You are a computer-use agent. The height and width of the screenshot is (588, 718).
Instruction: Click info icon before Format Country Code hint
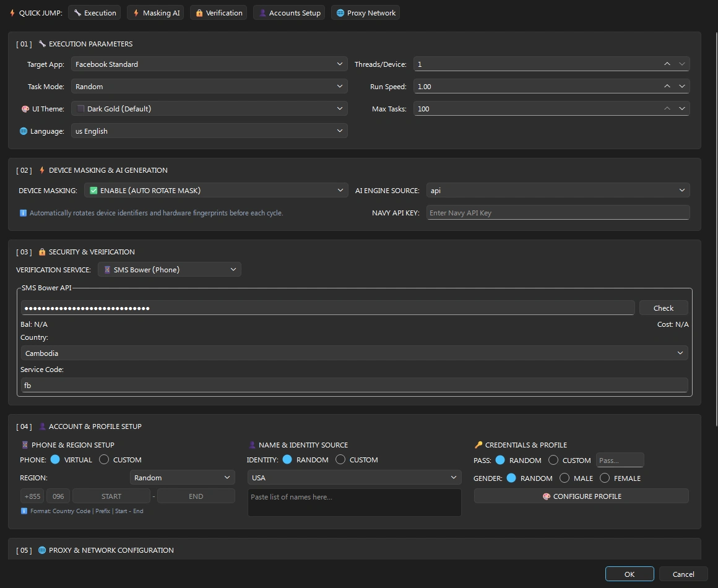point(24,511)
